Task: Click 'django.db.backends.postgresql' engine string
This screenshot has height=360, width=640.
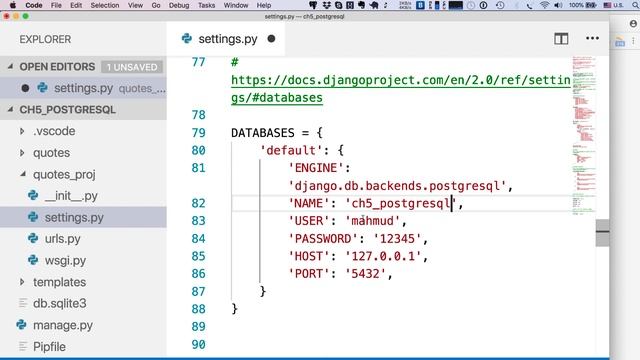Action: [397, 186]
